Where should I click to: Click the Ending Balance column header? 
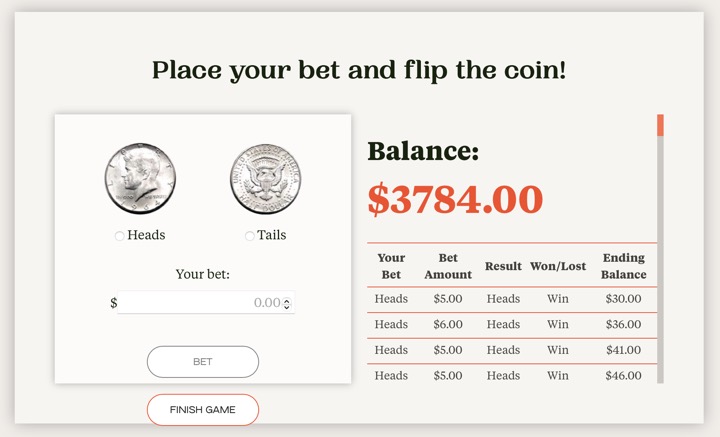(623, 266)
